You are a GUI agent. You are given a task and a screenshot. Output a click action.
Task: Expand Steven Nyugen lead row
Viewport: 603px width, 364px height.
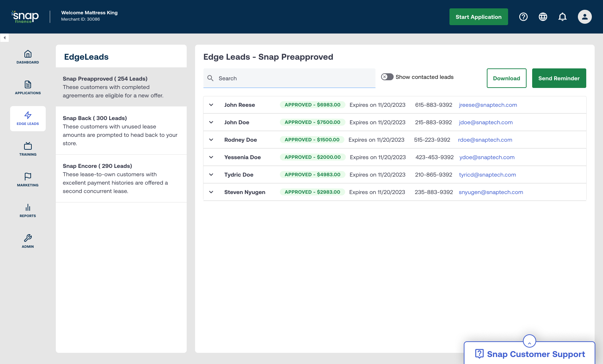point(211,192)
